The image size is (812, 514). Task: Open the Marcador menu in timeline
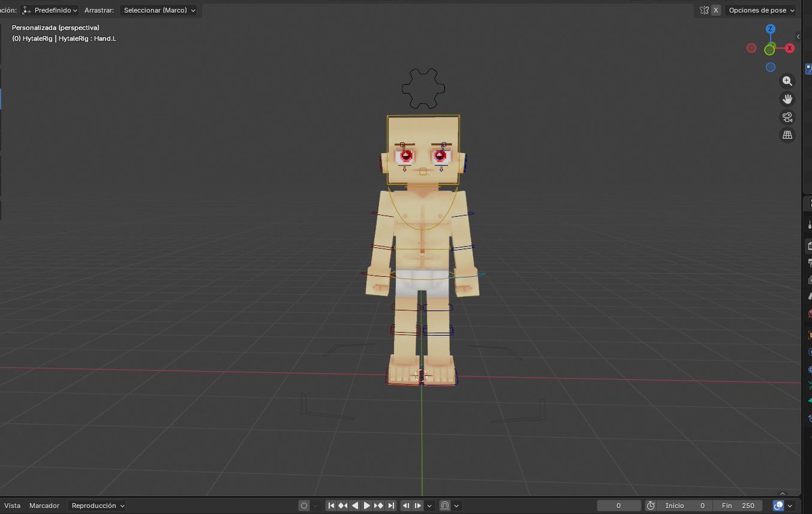point(44,505)
